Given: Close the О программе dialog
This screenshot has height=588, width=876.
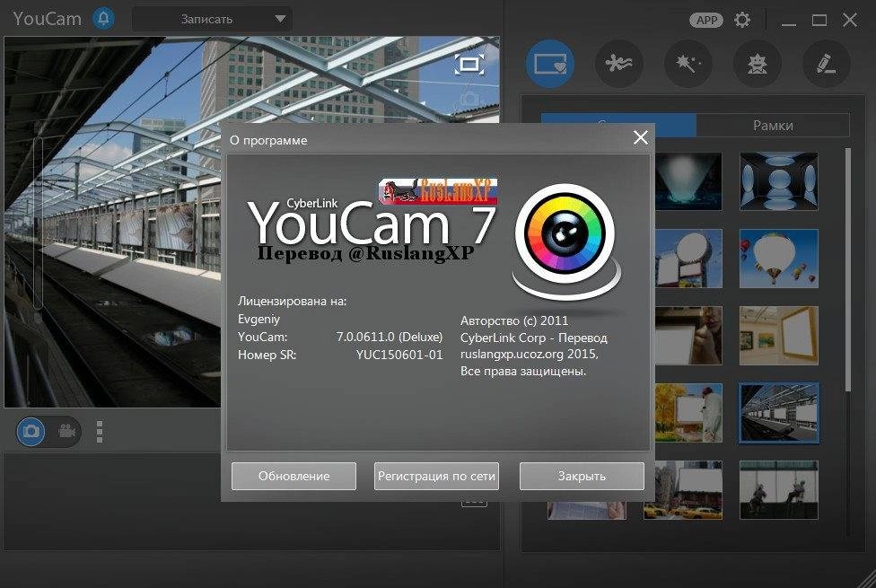Looking at the screenshot, I should click(x=640, y=137).
